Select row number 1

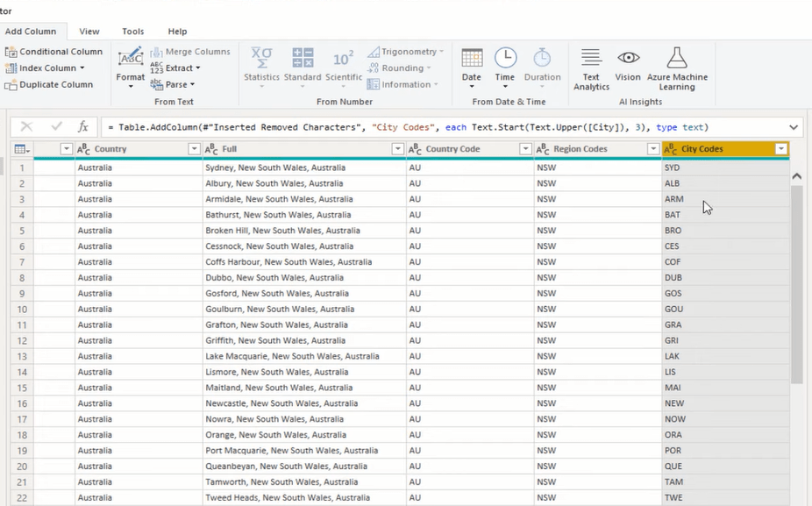[22, 167]
